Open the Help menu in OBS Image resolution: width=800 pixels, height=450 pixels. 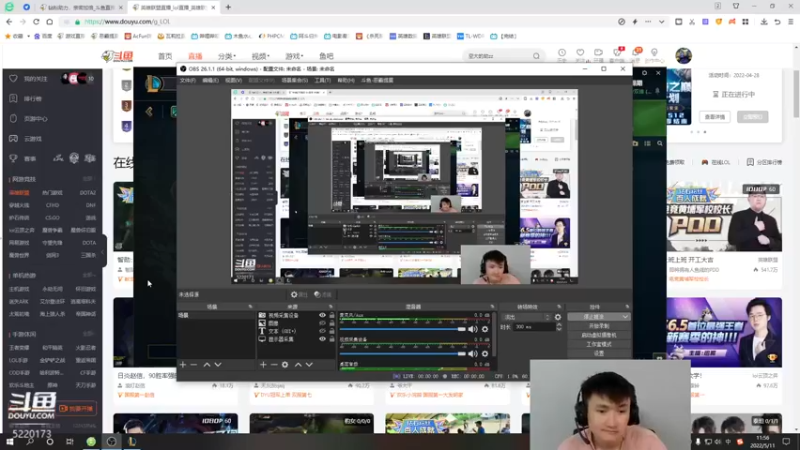(345, 80)
